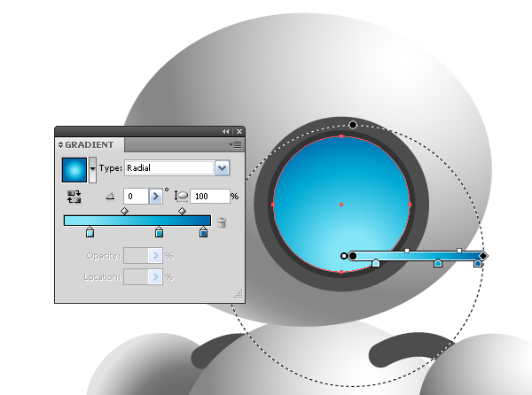The height and width of the screenshot is (395, 532).
Task: Click the Radial type text field
Action: click(x=169, y=167)
